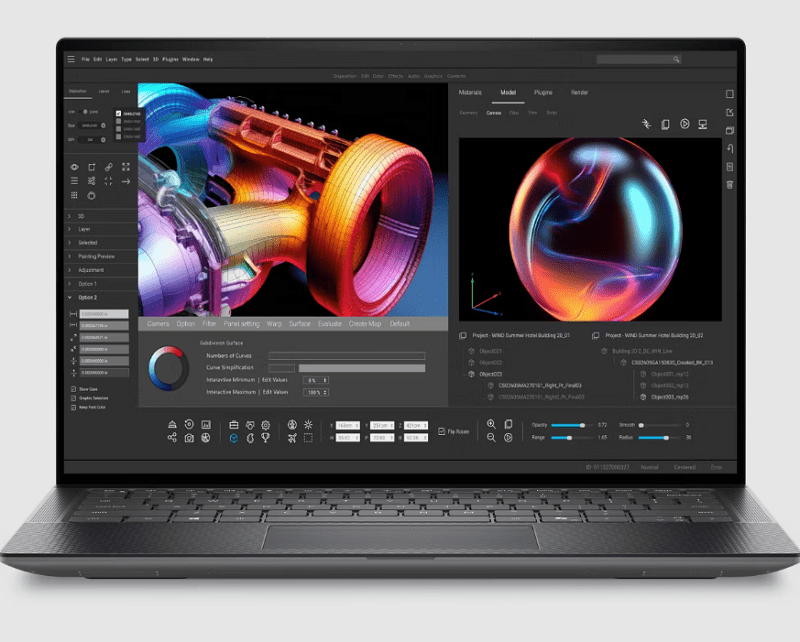Expand the 3D section
Image resolution: width=800 pixels, height=642 pixels.
101,216
